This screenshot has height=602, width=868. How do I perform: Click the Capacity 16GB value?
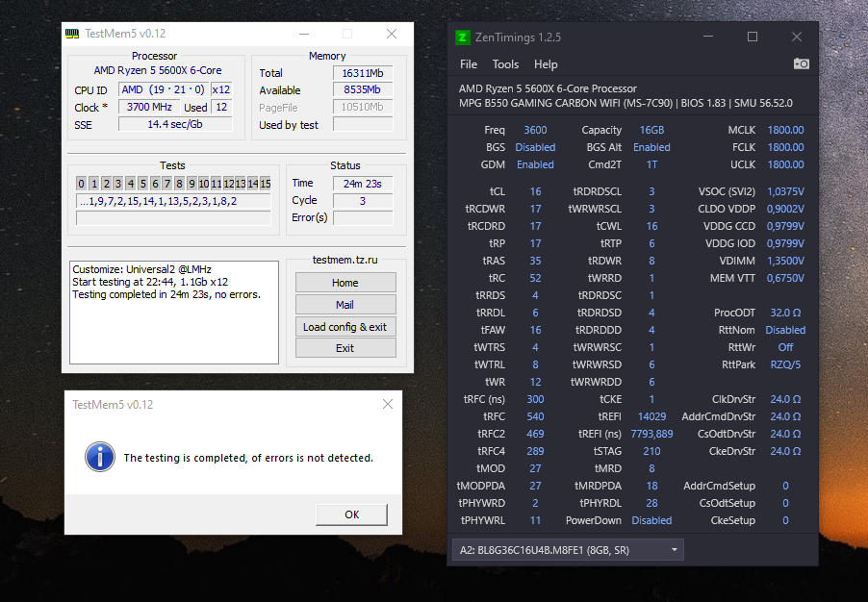pos(651,130)
